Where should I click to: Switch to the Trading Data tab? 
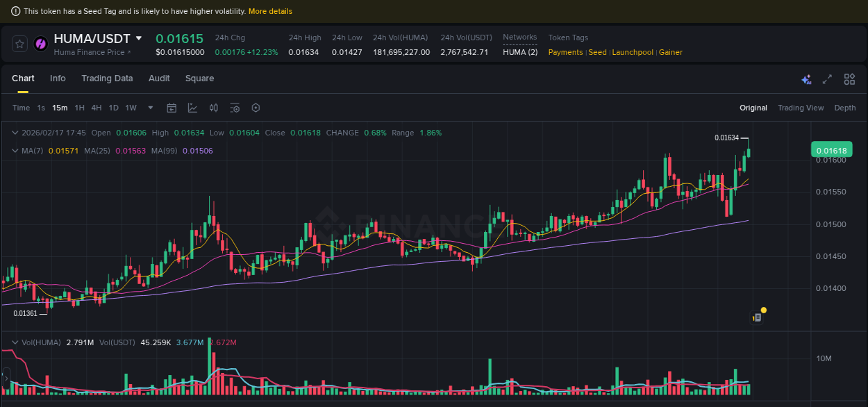pos(107,78)
